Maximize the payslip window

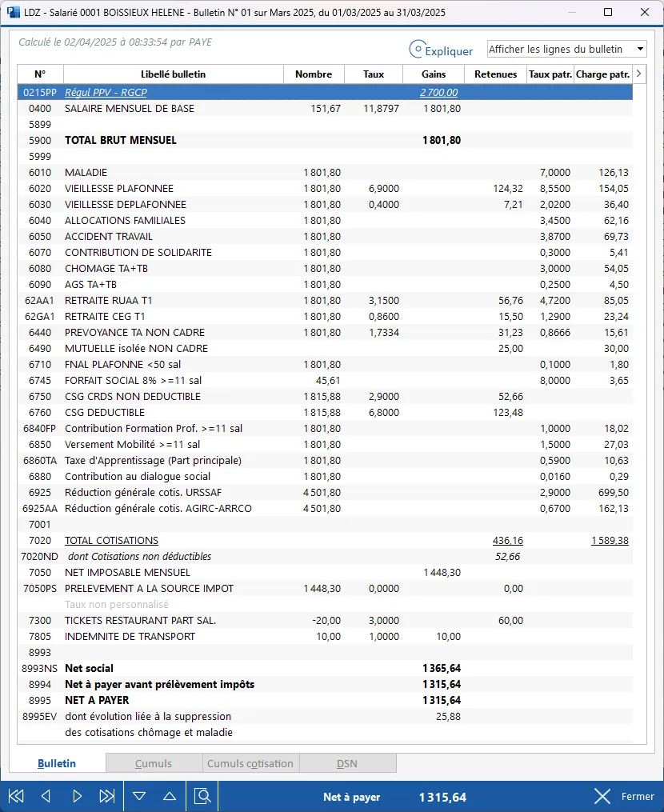point(608,13)
